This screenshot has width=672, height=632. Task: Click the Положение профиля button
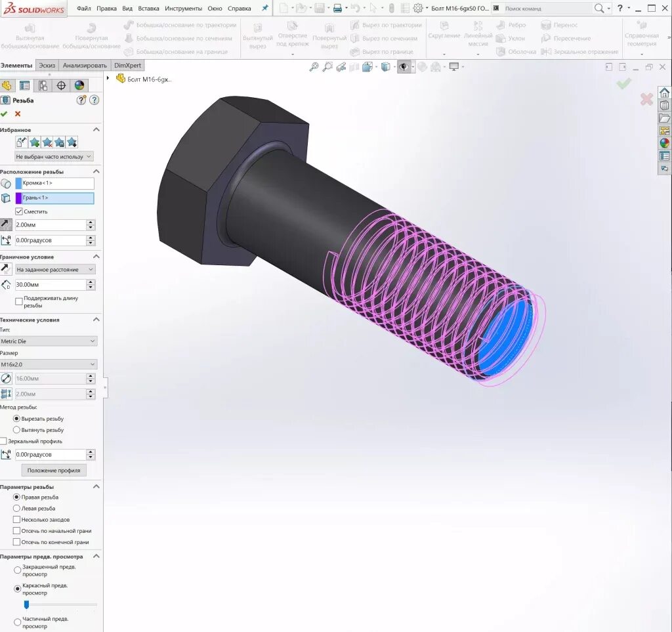54,470
